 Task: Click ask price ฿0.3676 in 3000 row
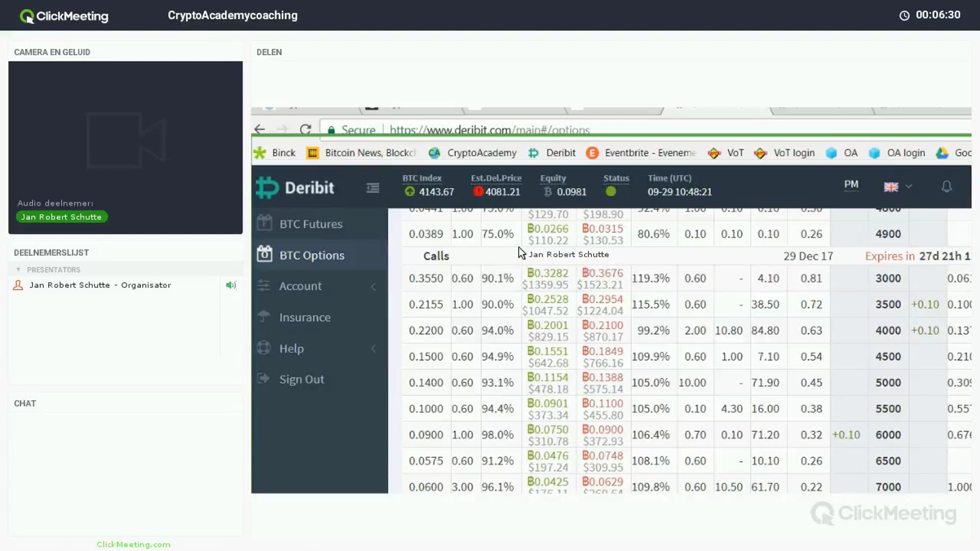(602, 273)
